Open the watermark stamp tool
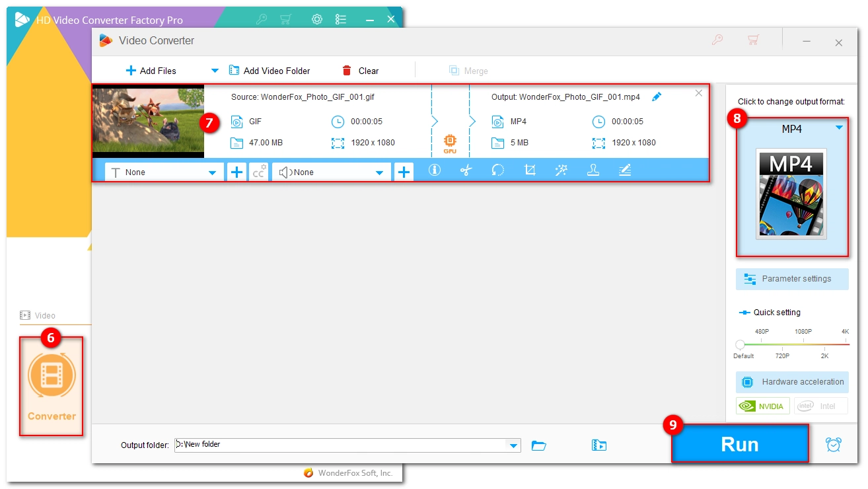Screen dimensions: 868x489 pyautogui.click(x=593, y=170)
